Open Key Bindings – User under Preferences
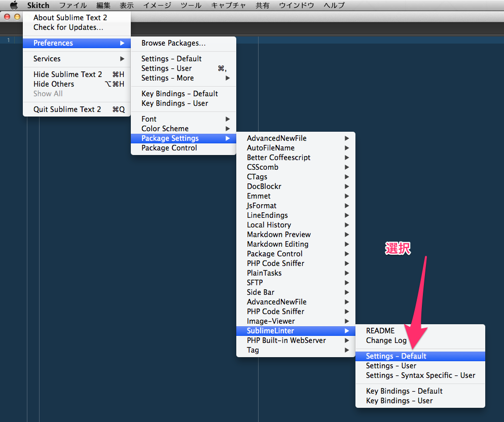This screenshot has height=422, width=504. (x=184, y=103)
